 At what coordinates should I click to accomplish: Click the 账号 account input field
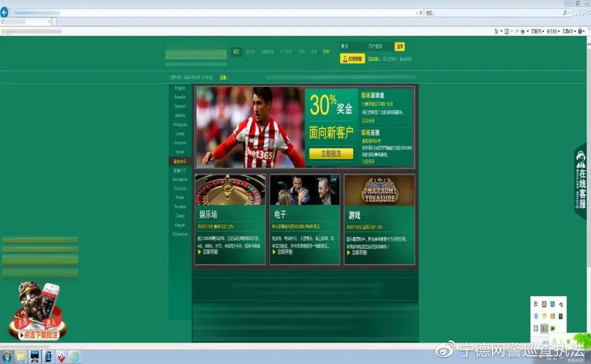[352, 46]
